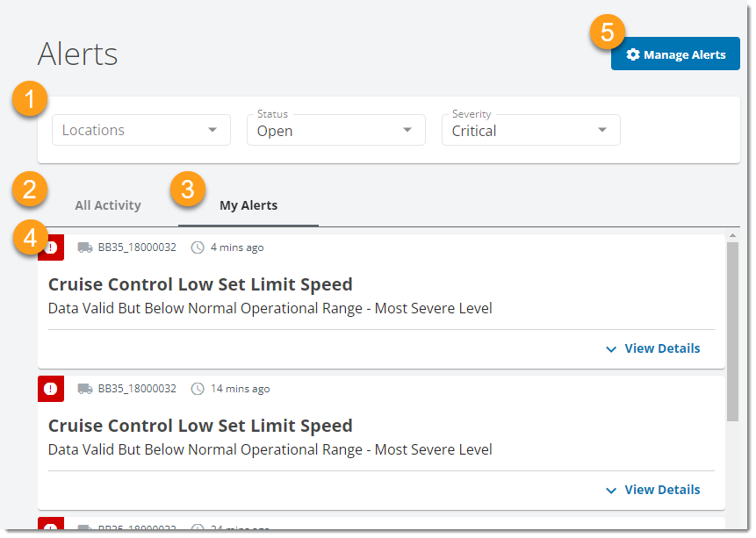Click the clock icon next to 4 mins ago
The image size is (756, 538).
coord(197,247)
